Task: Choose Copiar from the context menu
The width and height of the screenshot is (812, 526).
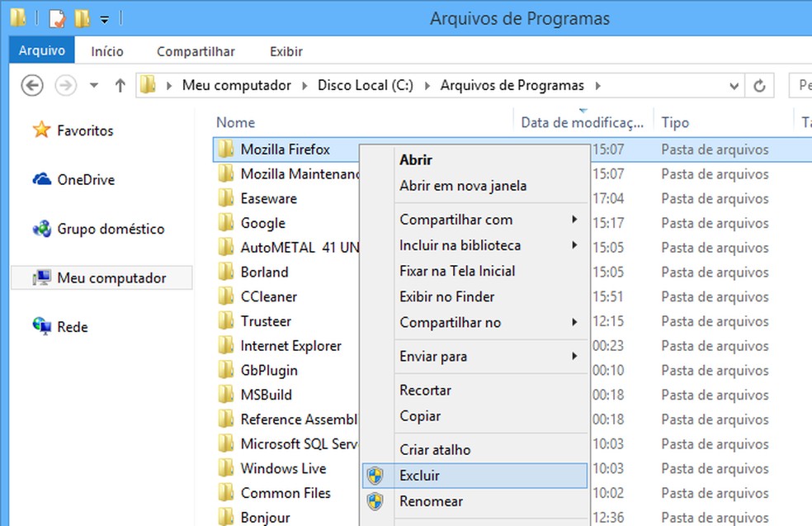Action: pyautogui.click(x=421, y=415)
